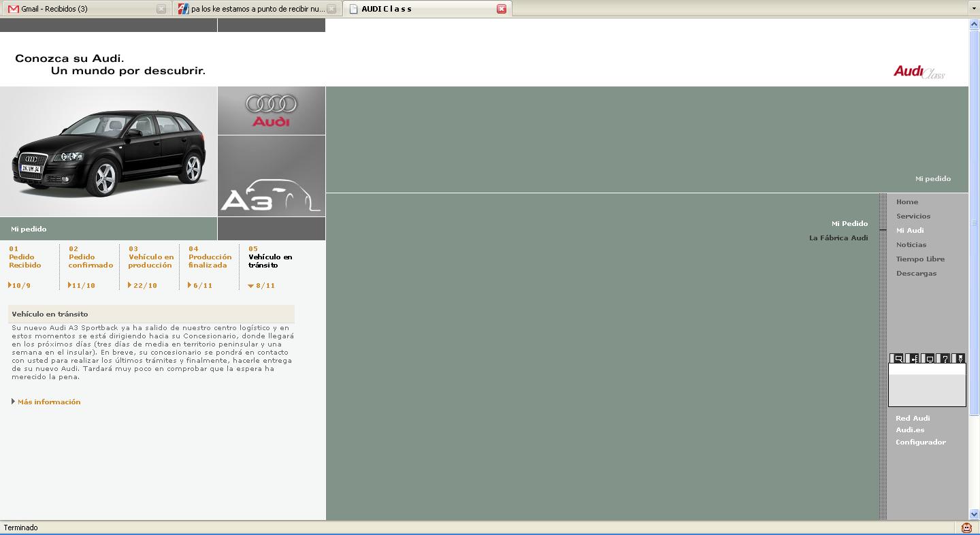This screenshot has width=980, height=535.
Task: Close the 'pa los ke estamos' tab
Action: tap(331, 9)
